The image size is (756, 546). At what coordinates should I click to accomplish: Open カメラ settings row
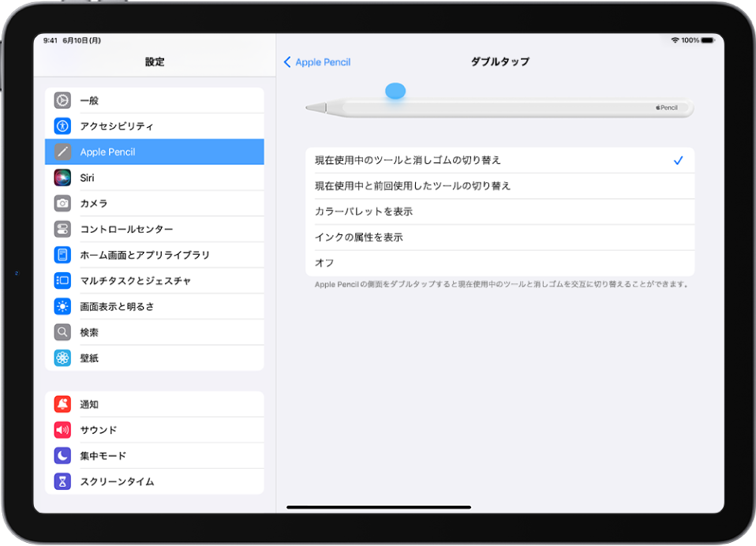pos(155,204)
